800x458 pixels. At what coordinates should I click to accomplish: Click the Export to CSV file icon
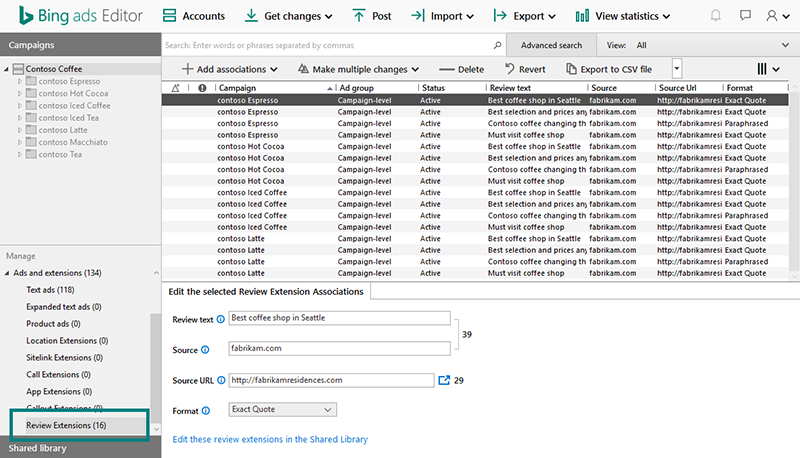(x=571, y=69)
